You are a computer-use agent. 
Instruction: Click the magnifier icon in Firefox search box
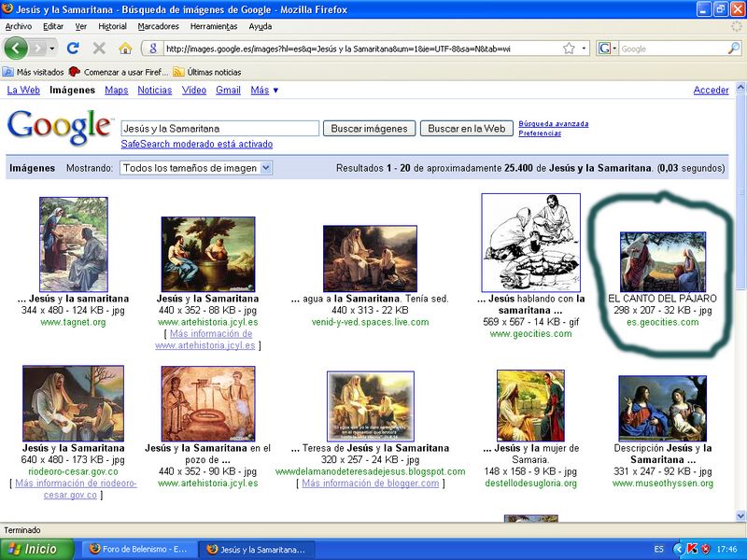pyautogui.click(x=734, y=49)
